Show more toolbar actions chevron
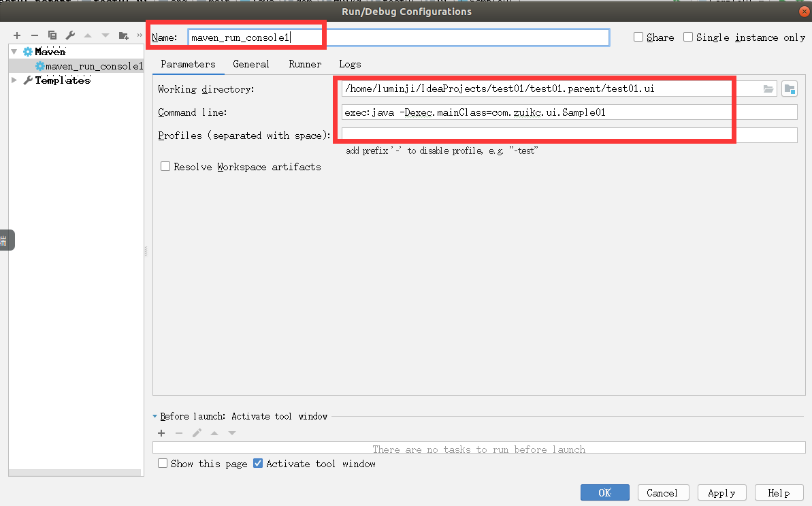Image resolution: width=812 pixels, height=506 pixels. [x=140, y=35]
